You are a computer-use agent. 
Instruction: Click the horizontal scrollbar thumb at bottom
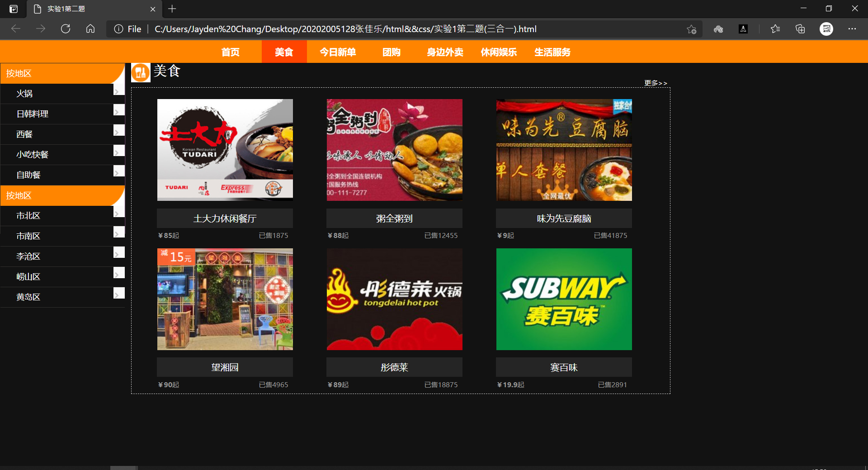click(x=123, y=468)
